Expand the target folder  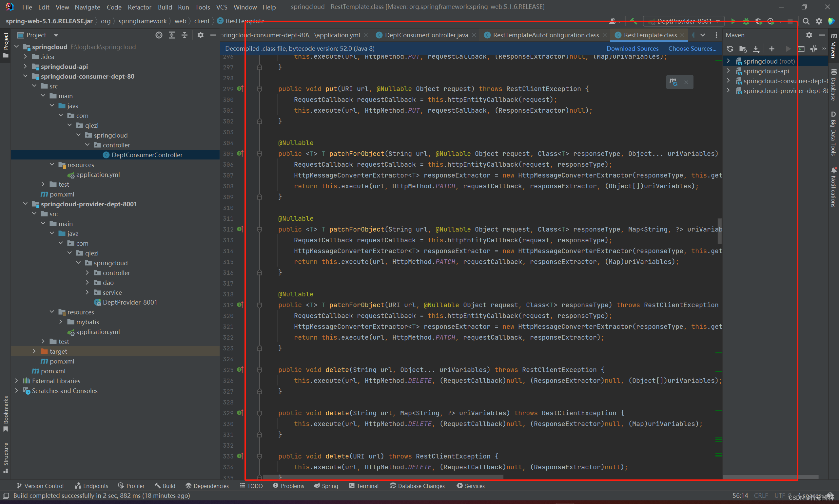click(34, 351)
